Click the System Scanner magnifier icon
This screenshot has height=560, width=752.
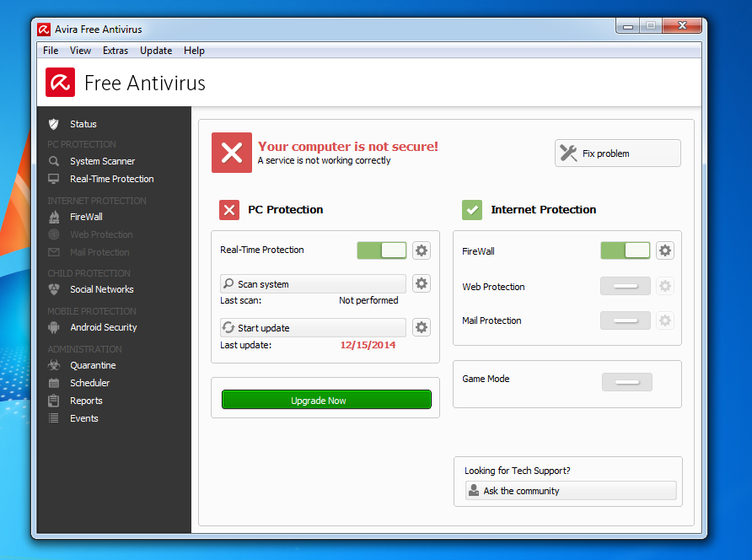(54, 161)
